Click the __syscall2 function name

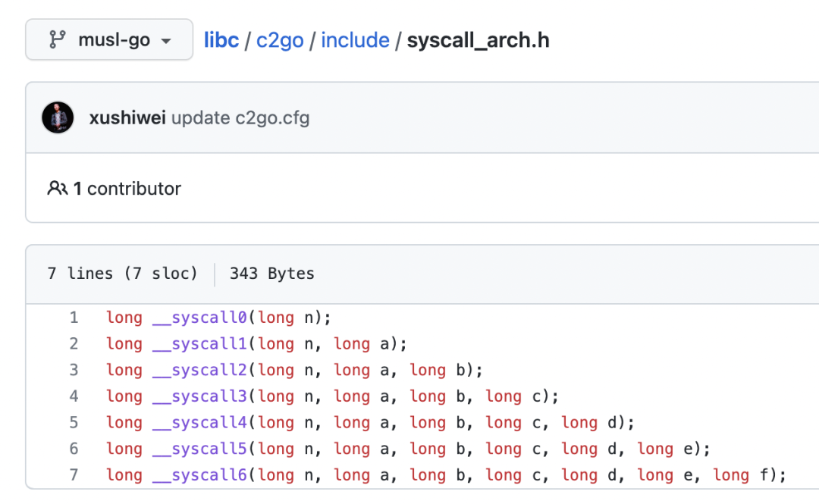point(199,370)
